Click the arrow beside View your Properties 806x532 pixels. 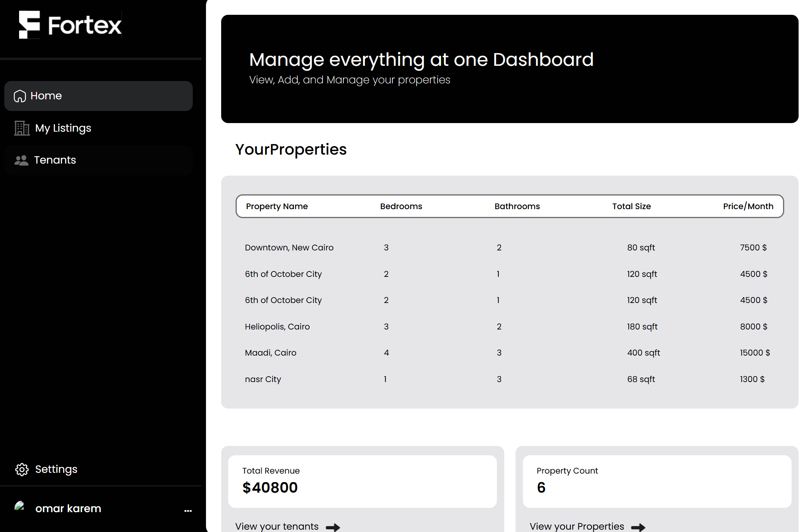[638, 527]
